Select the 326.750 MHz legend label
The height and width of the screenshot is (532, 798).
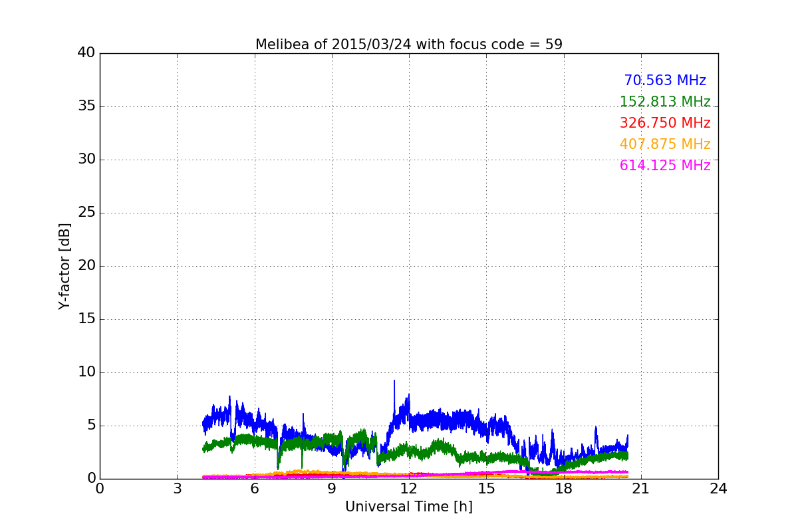pos(665,123)
